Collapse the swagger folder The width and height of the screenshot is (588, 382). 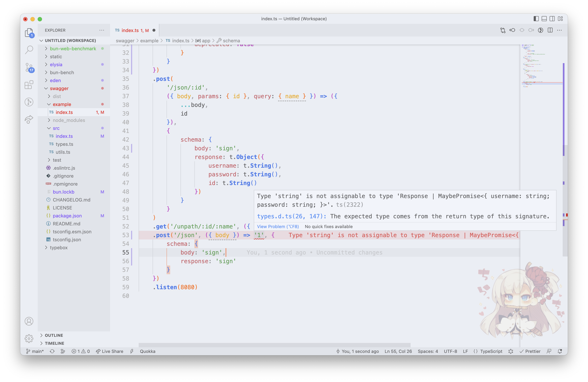tap(74, 88)
